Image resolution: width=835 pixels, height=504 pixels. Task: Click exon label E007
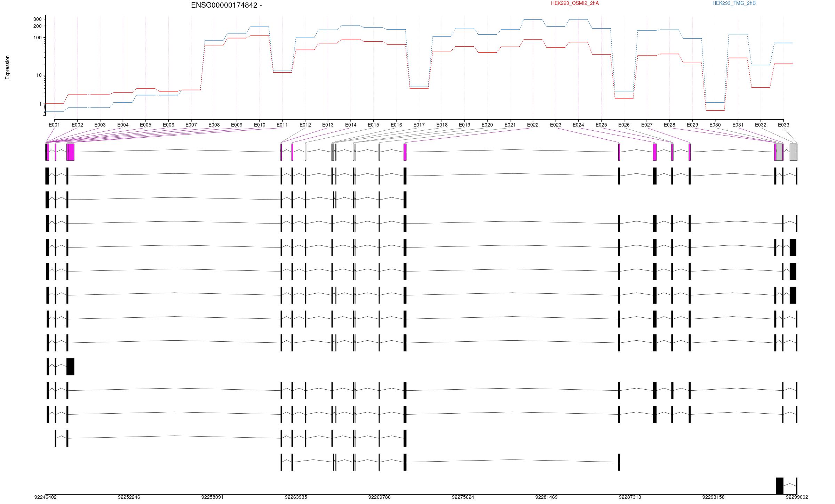pyautogui.click(x=191, y=125)
